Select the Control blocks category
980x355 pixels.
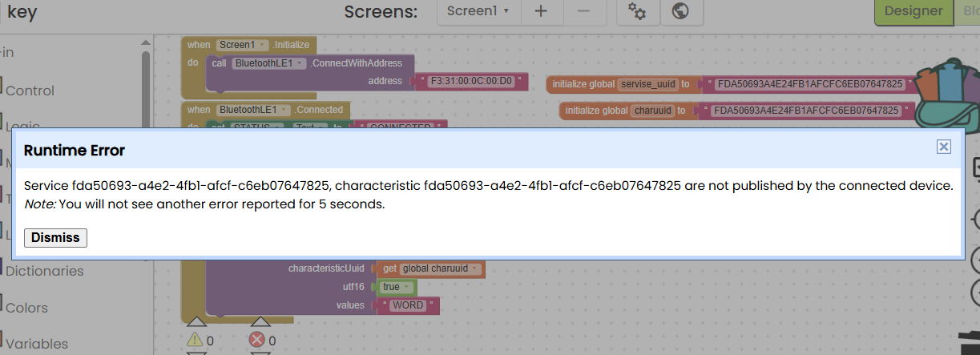pos(30,91)
